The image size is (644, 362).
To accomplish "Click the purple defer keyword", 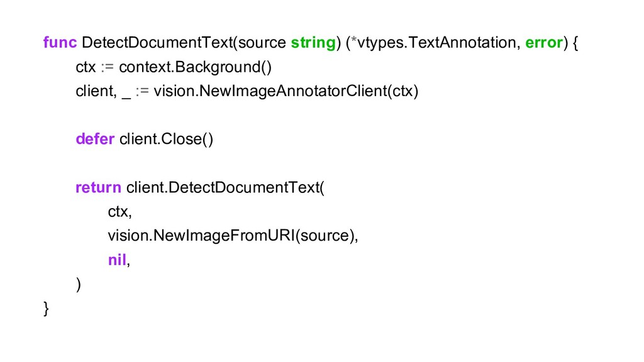I will (95, 139).
